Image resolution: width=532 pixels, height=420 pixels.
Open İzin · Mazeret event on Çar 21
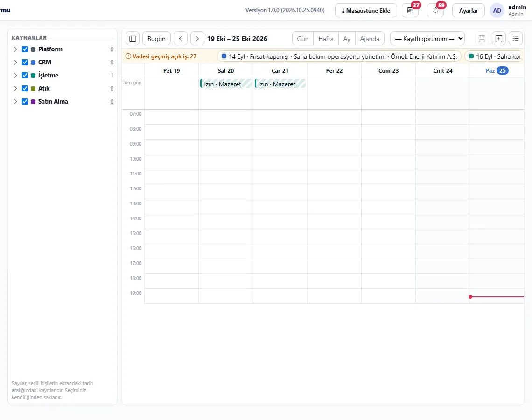(280, 84)
